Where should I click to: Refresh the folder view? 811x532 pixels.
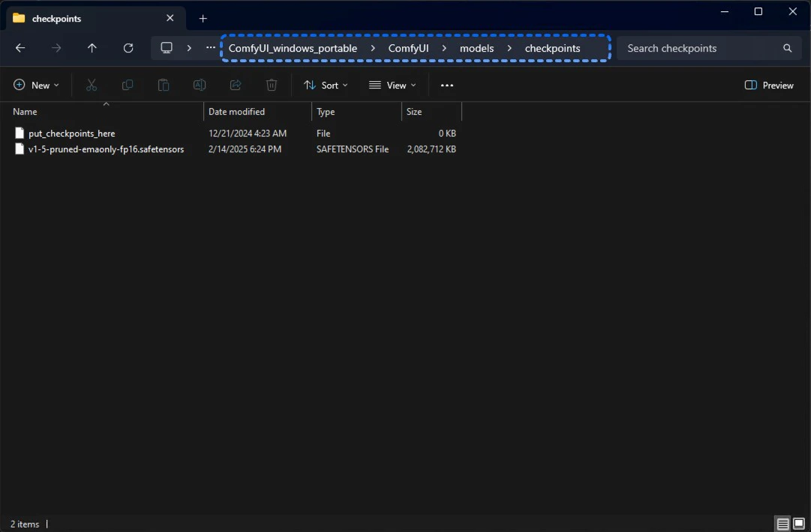[x=128, y=48]
